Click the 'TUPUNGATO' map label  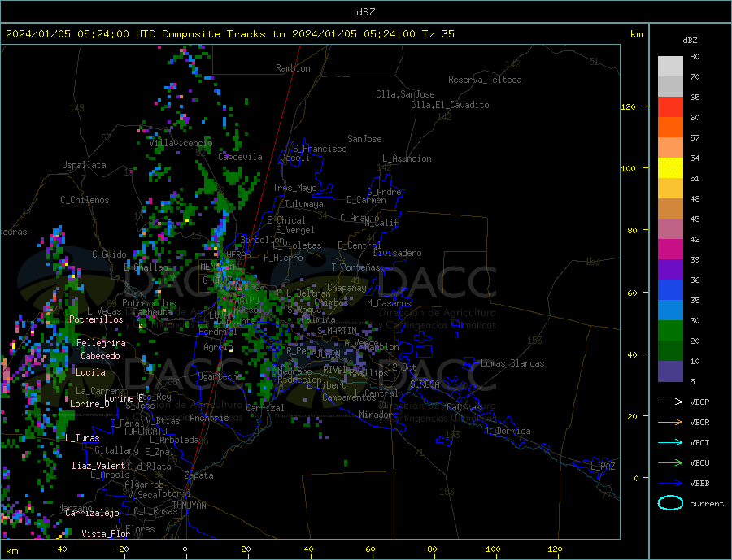(x=146, y=432)
